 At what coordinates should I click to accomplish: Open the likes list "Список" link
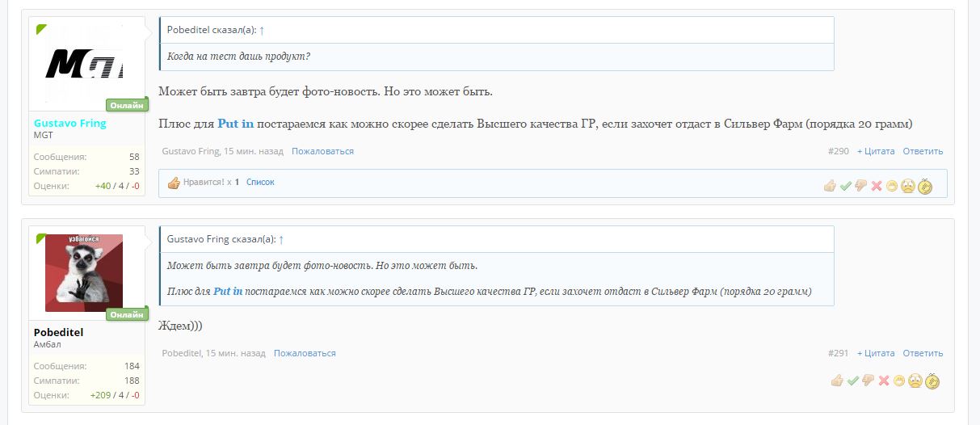pos(260,183)
